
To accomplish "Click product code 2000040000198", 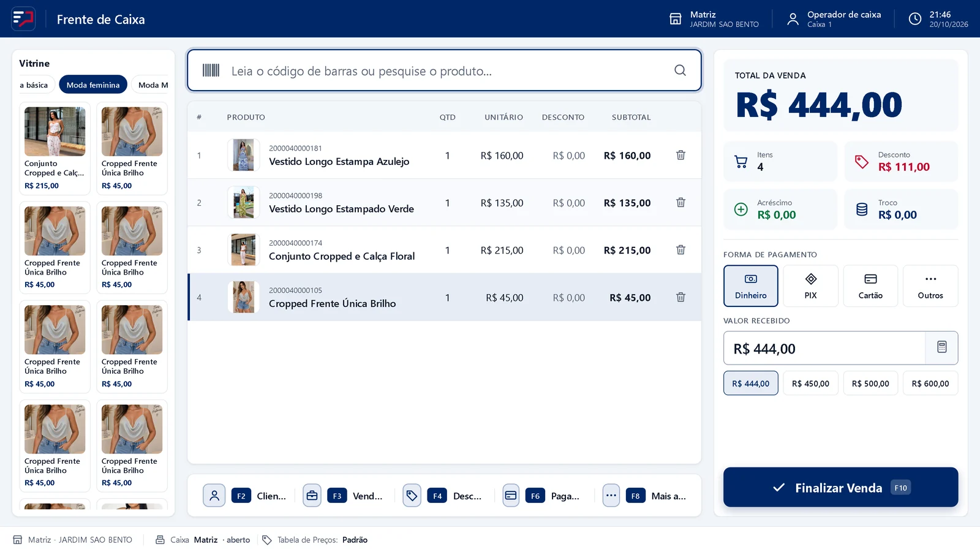I will click(295, 195).
